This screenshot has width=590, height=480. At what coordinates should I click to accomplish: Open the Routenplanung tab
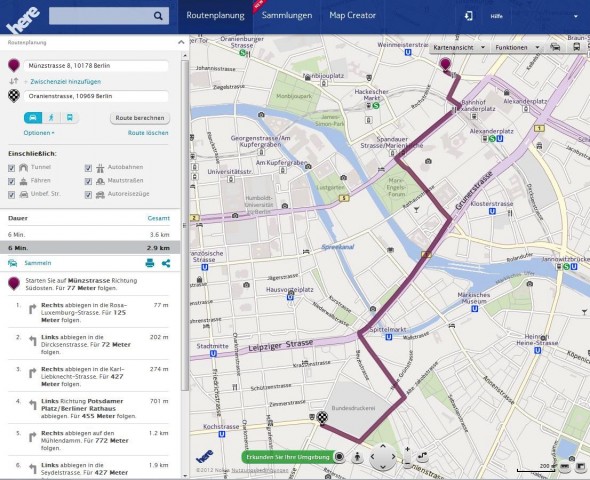pyautogui.click(x=215, y=15)
